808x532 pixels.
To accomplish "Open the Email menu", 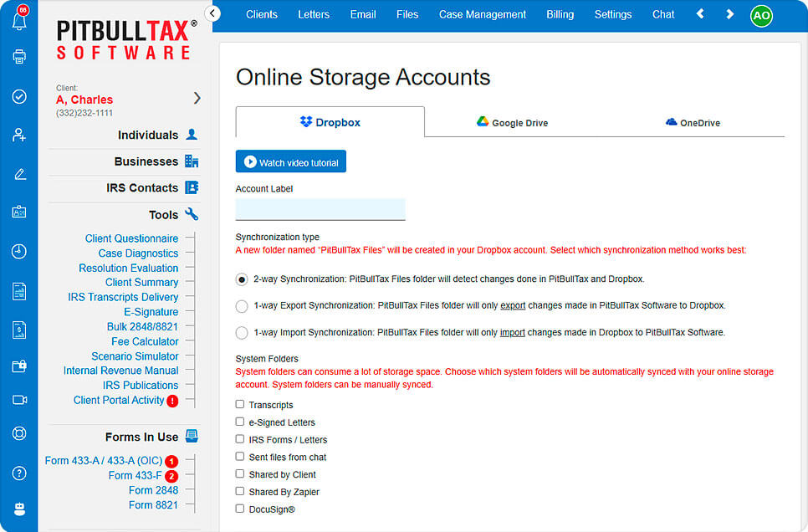I will point(363,14).
